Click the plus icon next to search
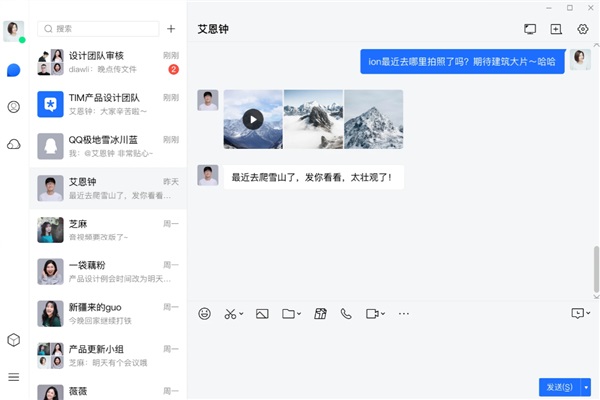 (171, 30)
